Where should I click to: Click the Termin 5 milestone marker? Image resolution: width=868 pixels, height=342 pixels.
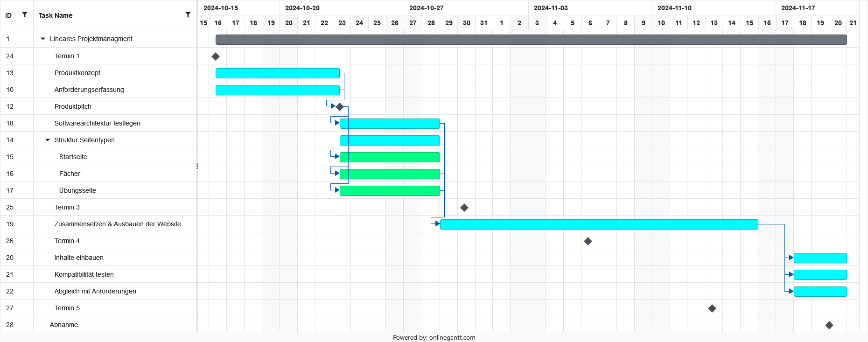(712, 308)
